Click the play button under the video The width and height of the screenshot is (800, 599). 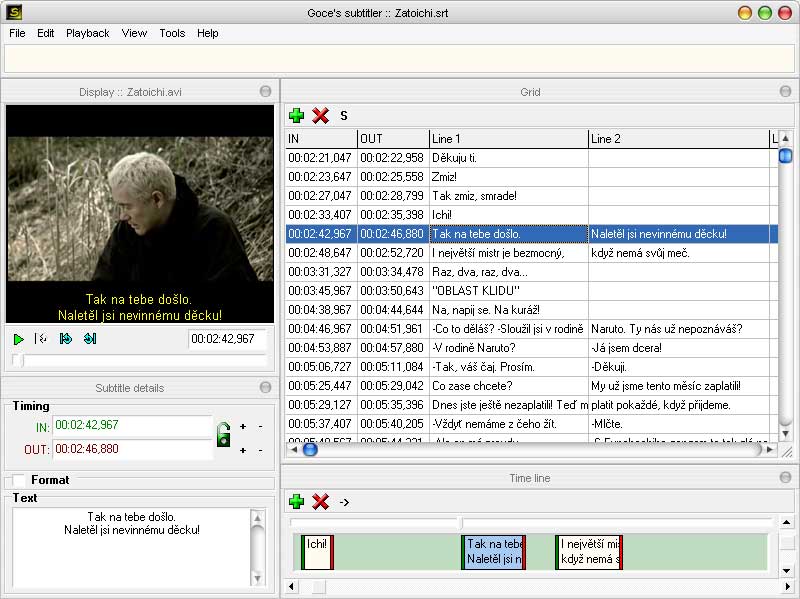pos(18,339)
